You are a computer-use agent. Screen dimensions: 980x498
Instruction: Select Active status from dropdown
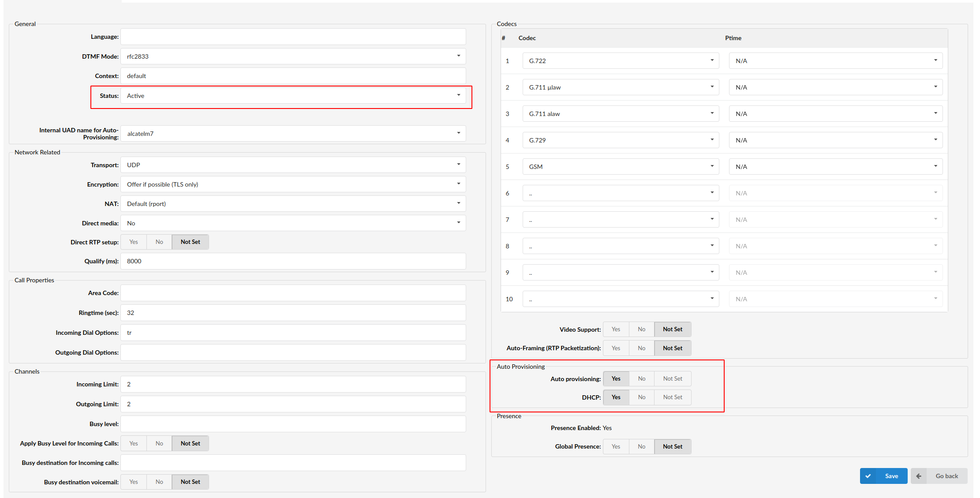point(294,95)
